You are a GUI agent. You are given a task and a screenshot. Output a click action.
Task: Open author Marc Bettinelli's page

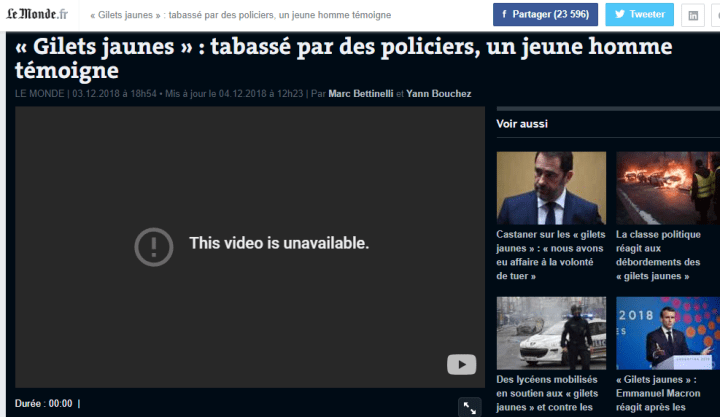(361, 94)
